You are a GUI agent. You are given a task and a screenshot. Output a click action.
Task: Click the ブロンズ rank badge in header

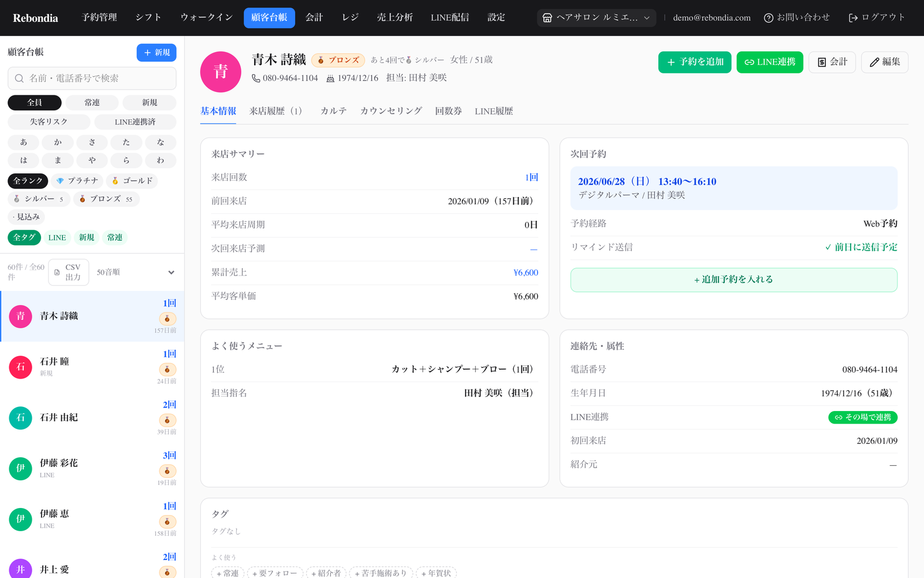[x=338, y=60]
